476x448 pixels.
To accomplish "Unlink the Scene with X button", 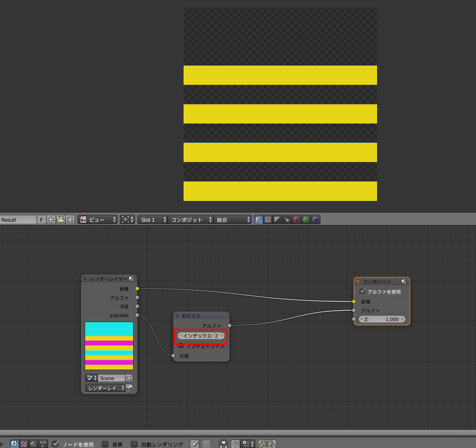I will click(129, 378).
